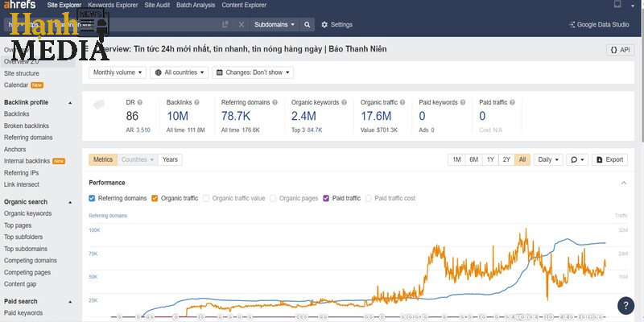Open Top pages report
This screenshot has width=644, height=322.
click(x=18, y=225)
